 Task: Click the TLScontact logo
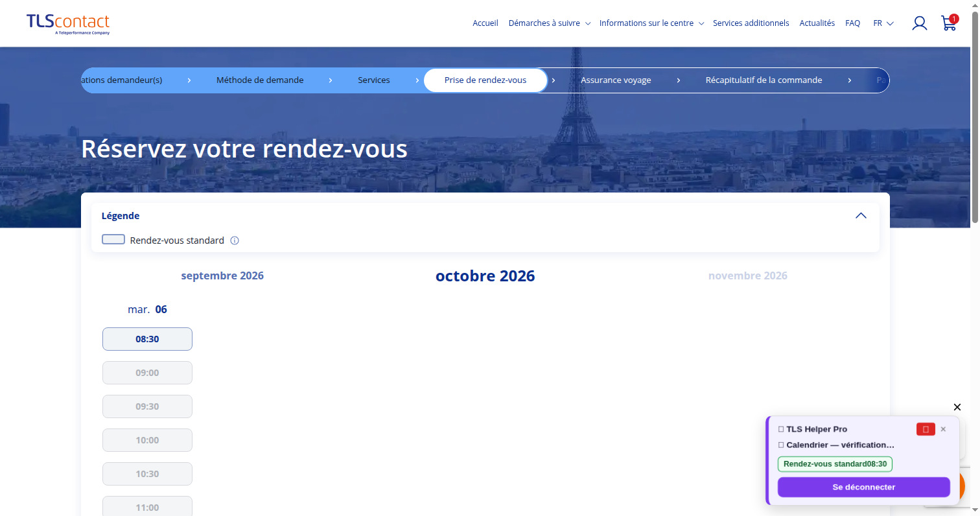(68, 23)
